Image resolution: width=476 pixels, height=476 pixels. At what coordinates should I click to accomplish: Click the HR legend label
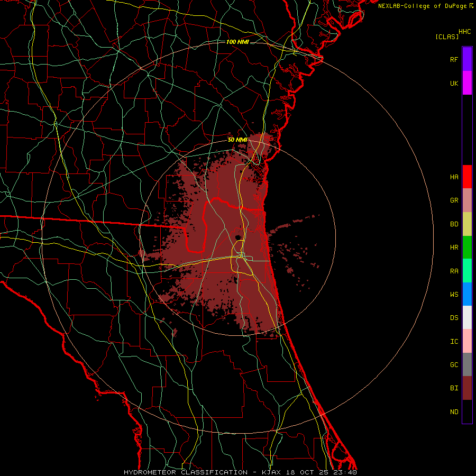pos(454,248)
